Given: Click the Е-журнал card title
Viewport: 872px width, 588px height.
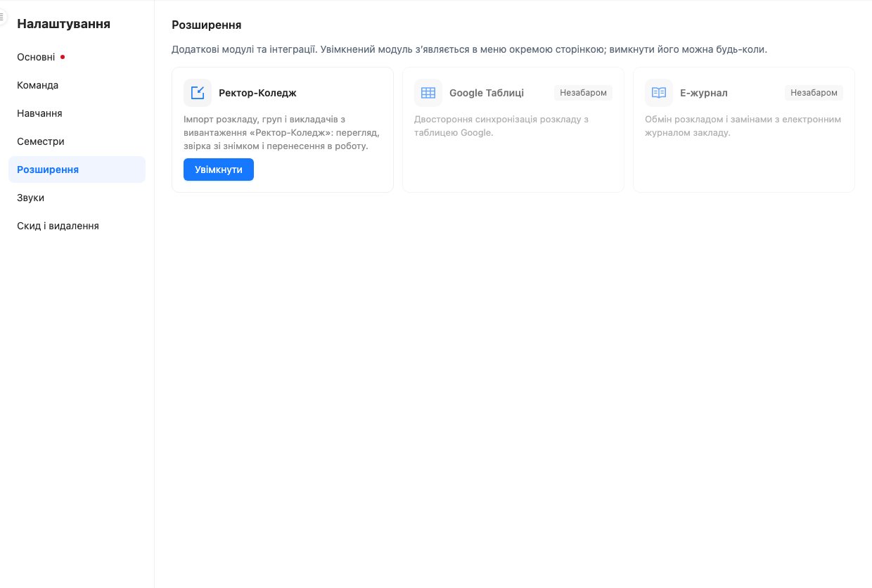Looking at the screenshot, I should (704, 93).
